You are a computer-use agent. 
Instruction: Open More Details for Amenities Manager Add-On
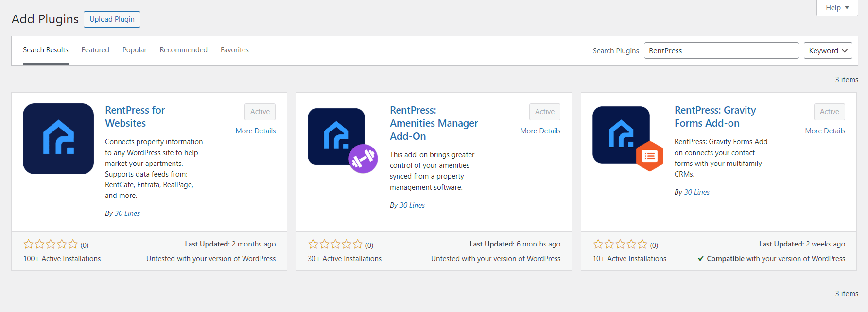540,131
